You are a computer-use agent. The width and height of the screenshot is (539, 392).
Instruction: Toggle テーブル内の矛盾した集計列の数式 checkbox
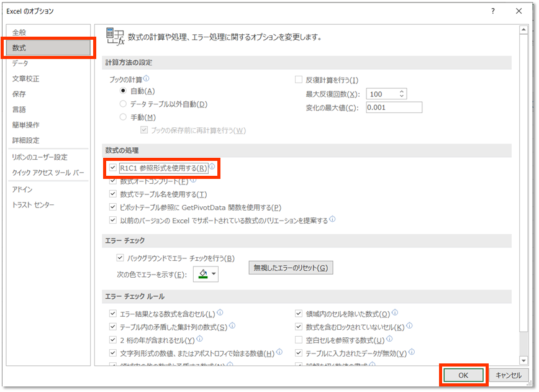coord(113,327)
